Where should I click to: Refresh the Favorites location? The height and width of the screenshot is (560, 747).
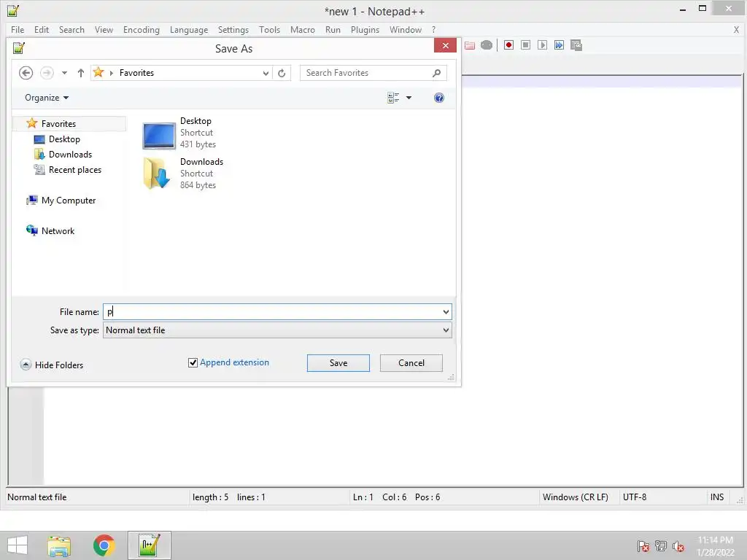pos(282,73)
